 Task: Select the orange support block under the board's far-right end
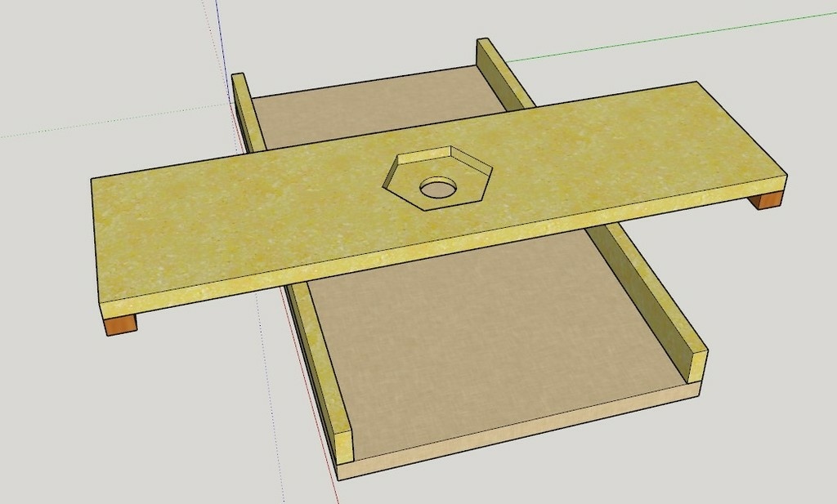tap(766, 200)
